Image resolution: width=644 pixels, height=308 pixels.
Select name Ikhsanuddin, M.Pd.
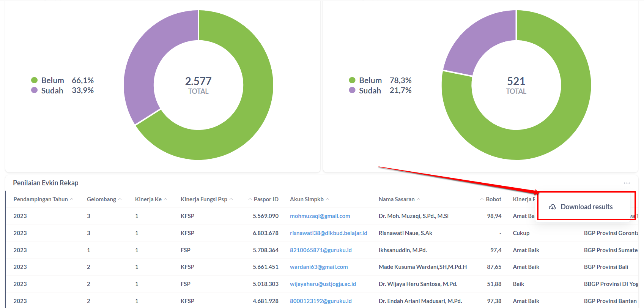[403, 250]
